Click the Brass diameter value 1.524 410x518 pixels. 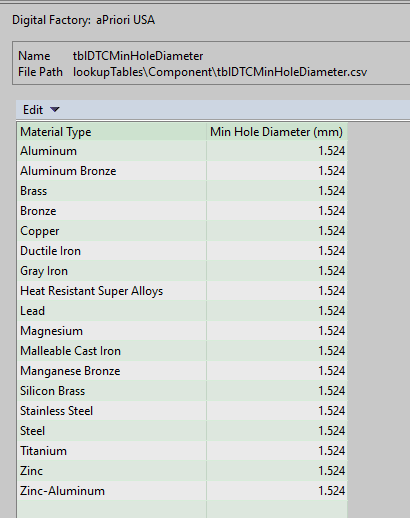(331, 191)
